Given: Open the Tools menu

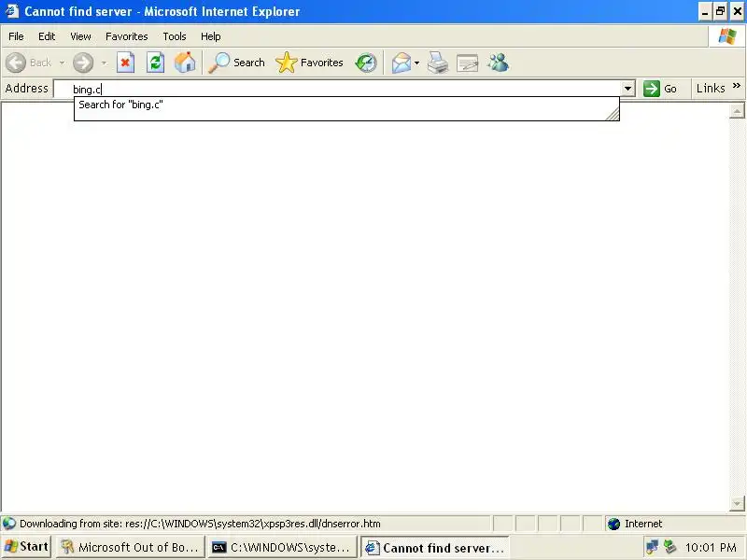Looking at the screenshot, I should point(175,36).
